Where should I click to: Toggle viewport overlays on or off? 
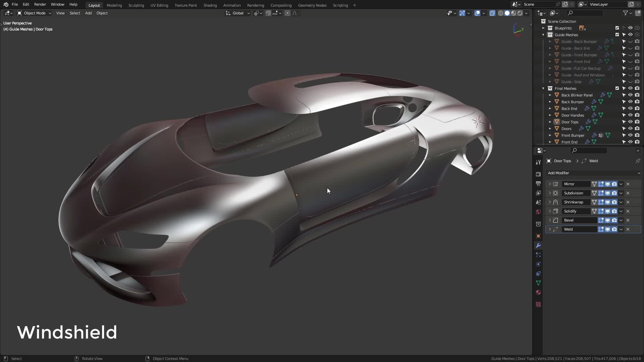coord(477,13)
